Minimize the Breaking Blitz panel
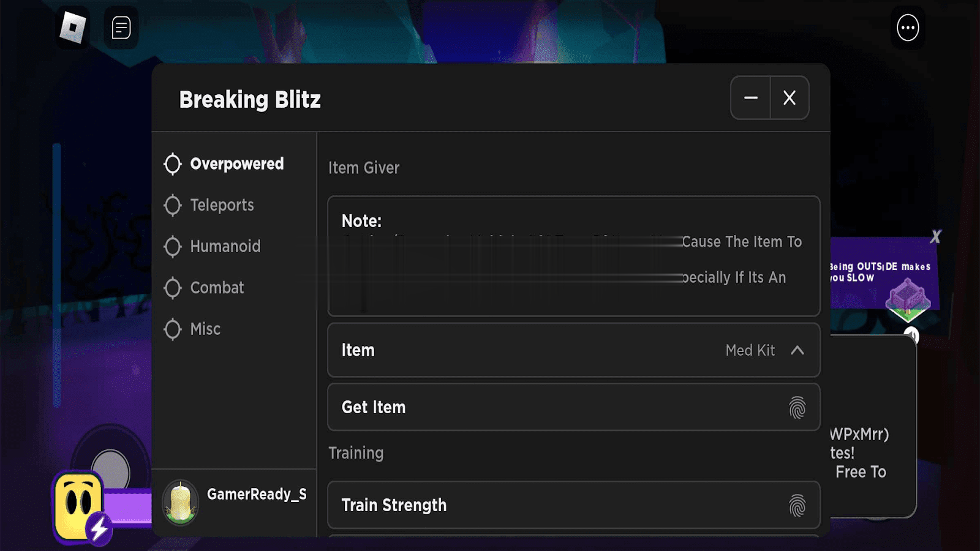The width and height of the screenshot is (980, 551). [x=751, y=98]
